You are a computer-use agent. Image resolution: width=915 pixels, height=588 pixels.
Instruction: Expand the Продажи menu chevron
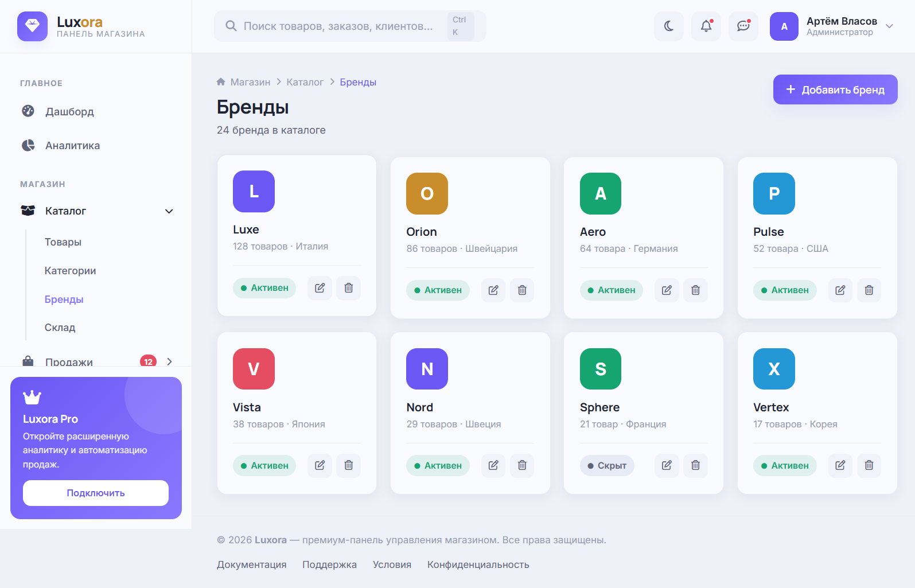tap(169, 362)
